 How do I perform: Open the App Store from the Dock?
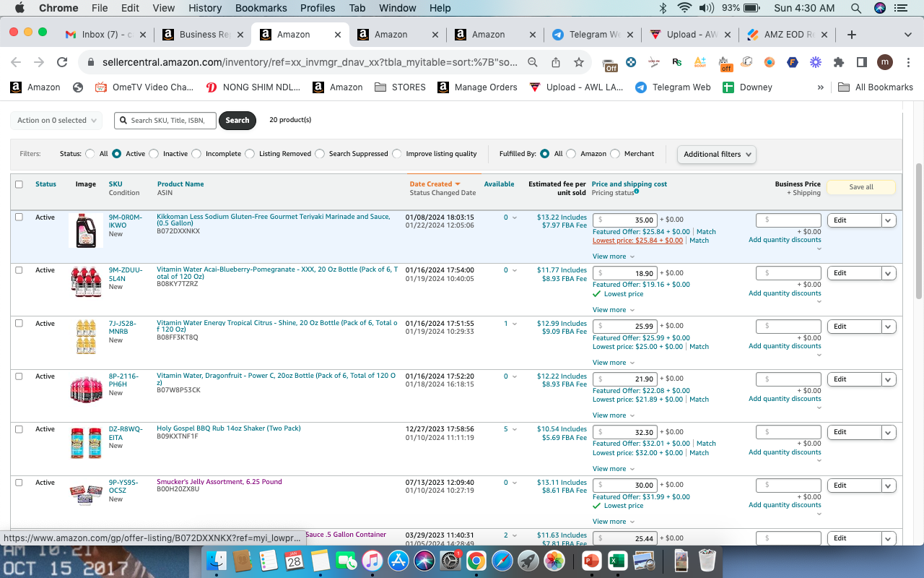[398, 561]
